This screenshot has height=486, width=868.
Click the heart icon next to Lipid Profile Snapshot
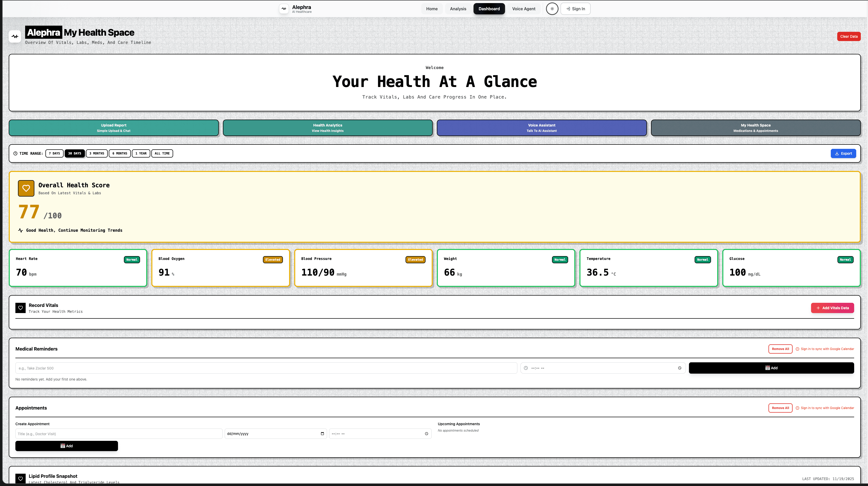21,479
